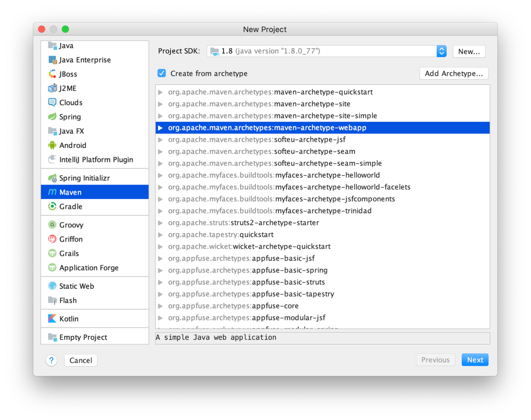Select softeu-archetype-seam archetype
Viewport: 531px width, 420px height.
click(323, 151)
